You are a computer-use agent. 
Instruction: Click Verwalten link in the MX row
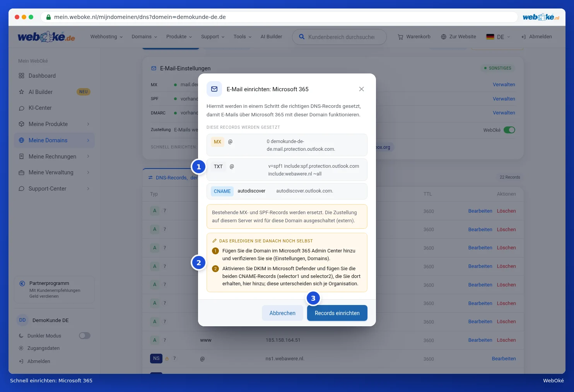tap(504, 85)
